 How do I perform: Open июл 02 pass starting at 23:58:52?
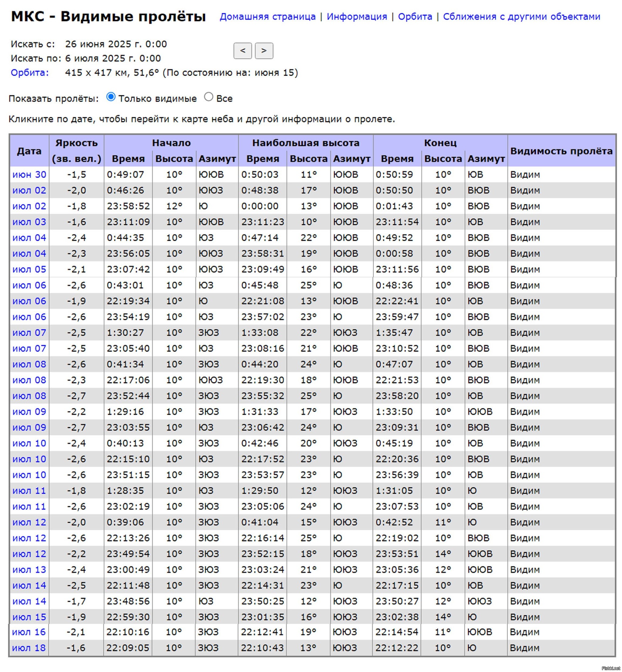click(29, 206)
